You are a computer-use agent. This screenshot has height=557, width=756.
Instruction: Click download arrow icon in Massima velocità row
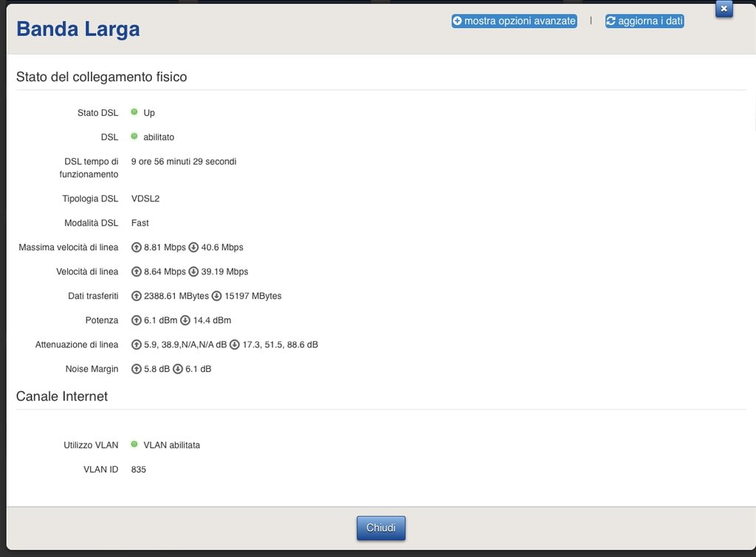pyautogui.click(x=193, y=247)
